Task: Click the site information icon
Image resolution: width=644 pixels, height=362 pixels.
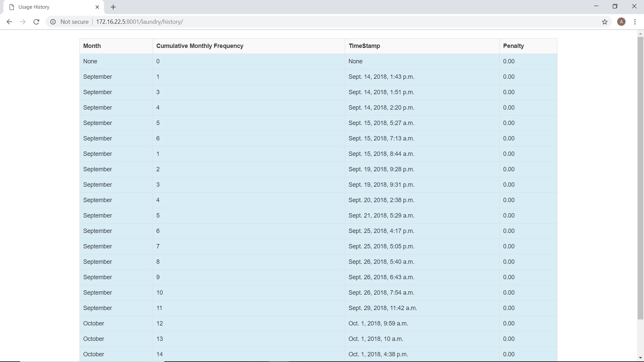Action: point(53,22)
